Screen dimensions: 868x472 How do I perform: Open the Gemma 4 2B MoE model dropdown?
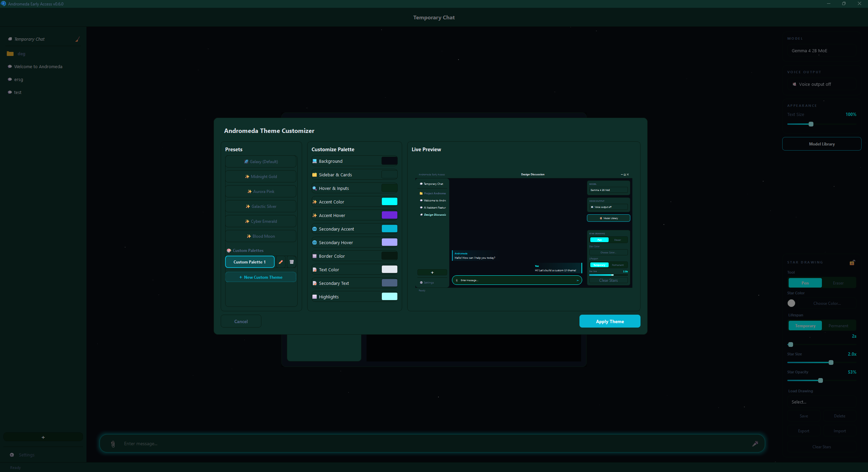822,51
